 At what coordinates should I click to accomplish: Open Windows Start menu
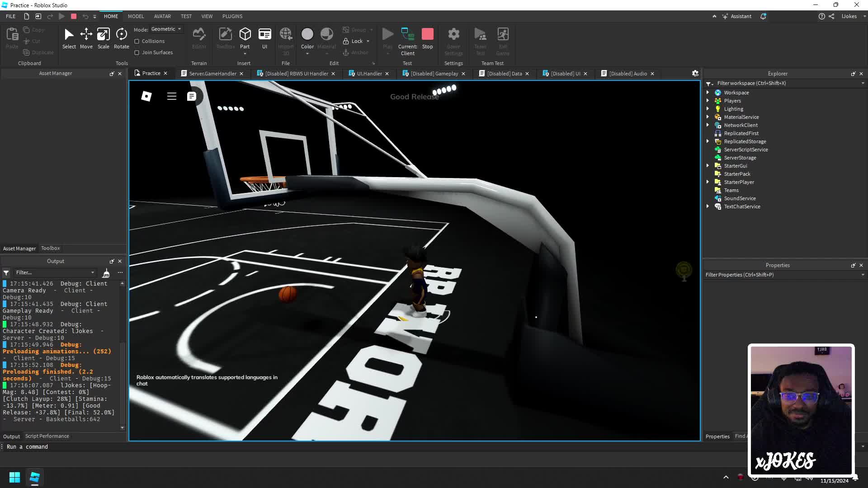(14, 477)
